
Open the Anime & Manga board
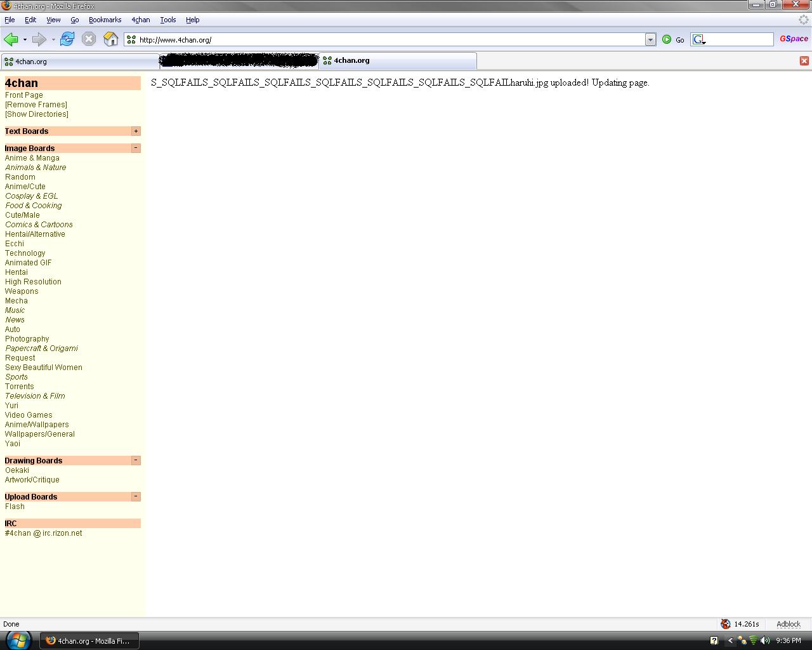(x=32, y=158)
